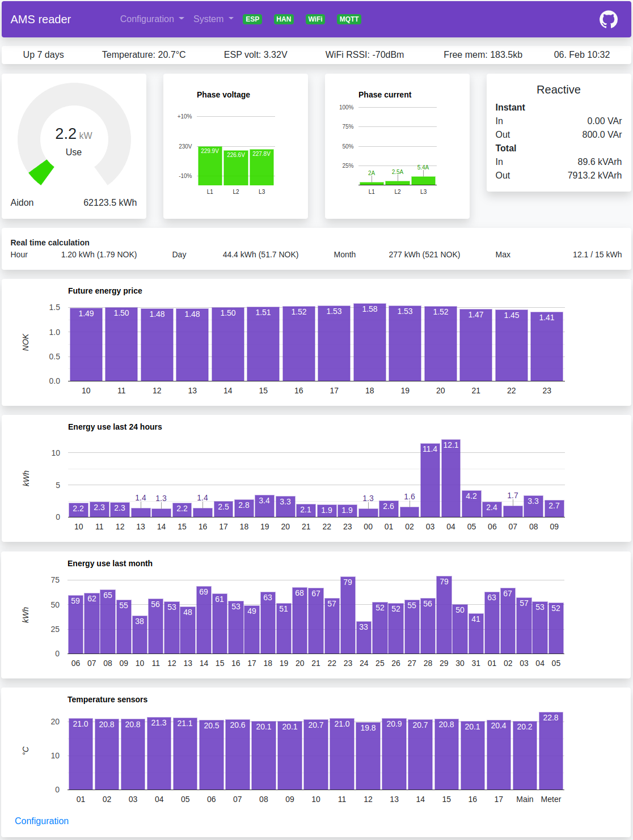
Task: Click the ESP status badge
Action: 252,19
